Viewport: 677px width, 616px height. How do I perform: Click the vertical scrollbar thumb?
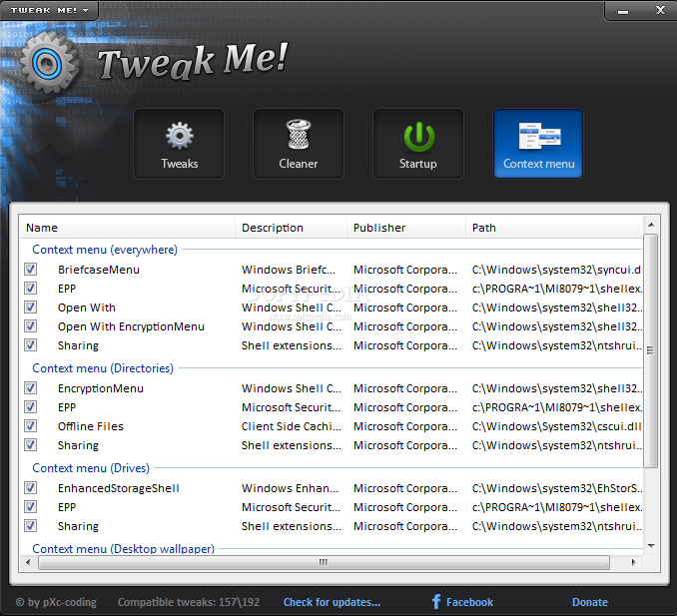pyautogui.click(x=651, y=350)
